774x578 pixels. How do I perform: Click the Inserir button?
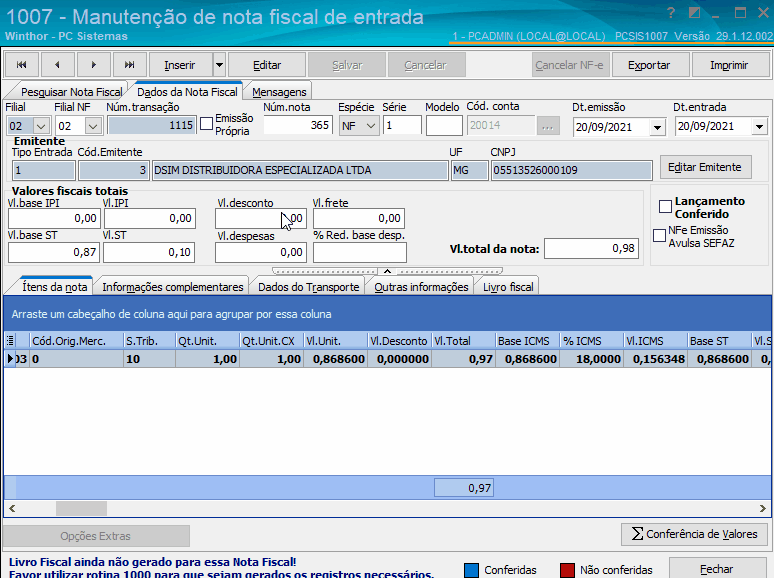[180, 65]
